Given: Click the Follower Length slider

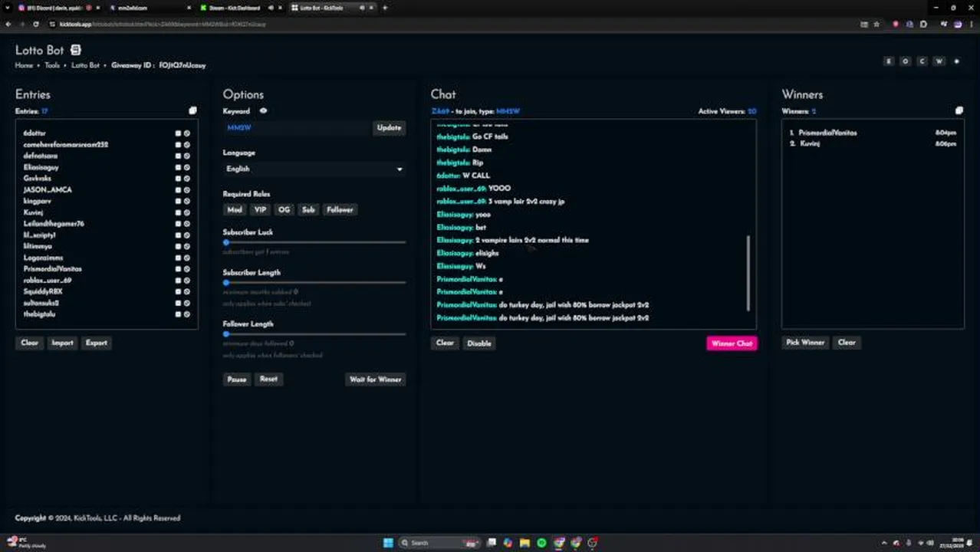Looking at the screenshot, I should pyautogui.click(x=314, y=334).
